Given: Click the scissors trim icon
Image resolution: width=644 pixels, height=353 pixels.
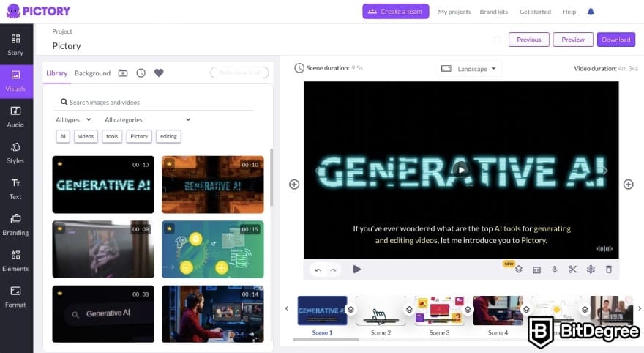Looking at the screenshot, I should (572, 270).
